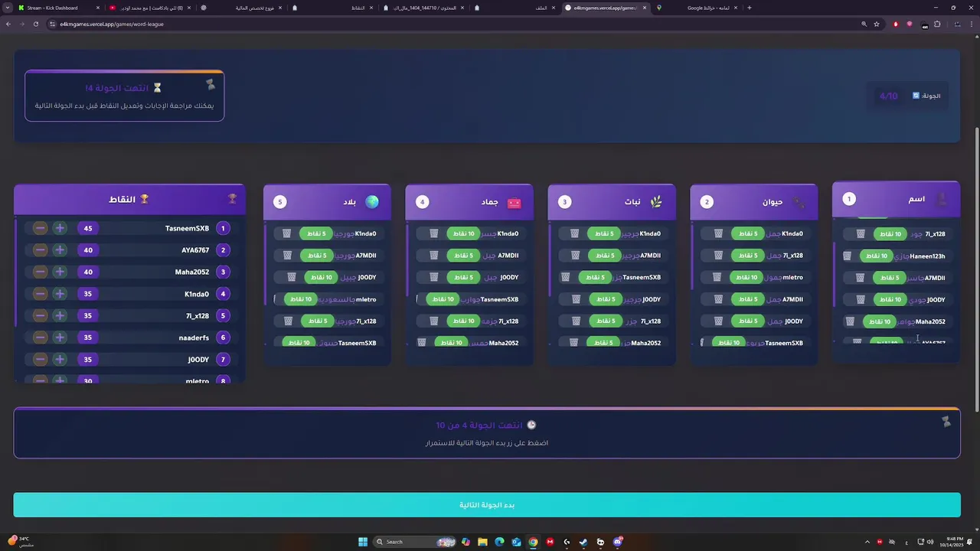This screenshot has width=980, height=551.
Task: Start the next round with بدء الجولة التالية
Action: click(x=487, y=505)
